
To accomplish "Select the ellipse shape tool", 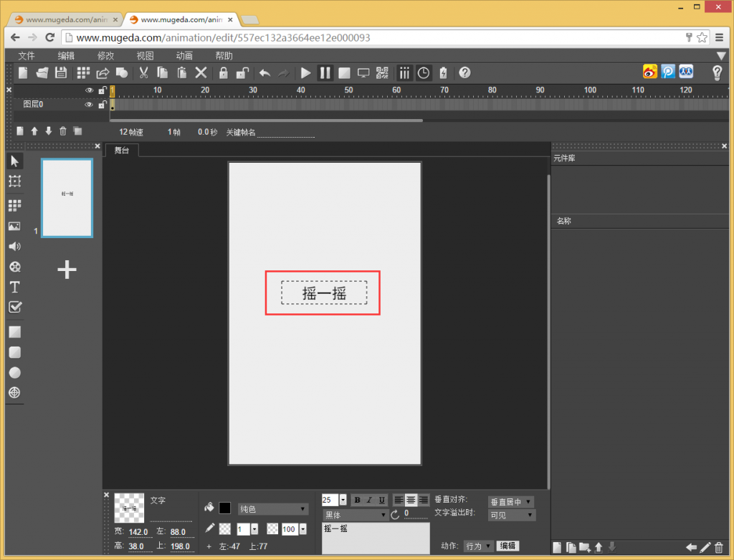I will coord(14,372).
